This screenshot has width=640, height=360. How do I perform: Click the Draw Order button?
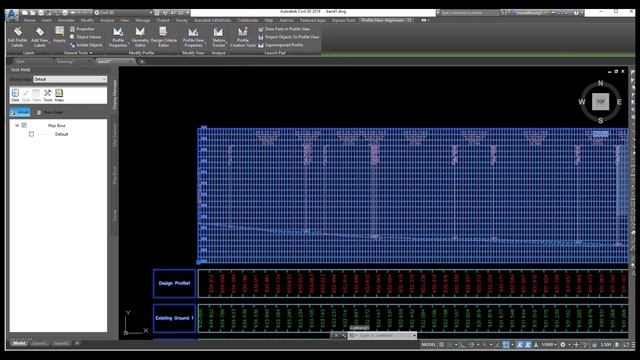[x=50, y=112]
